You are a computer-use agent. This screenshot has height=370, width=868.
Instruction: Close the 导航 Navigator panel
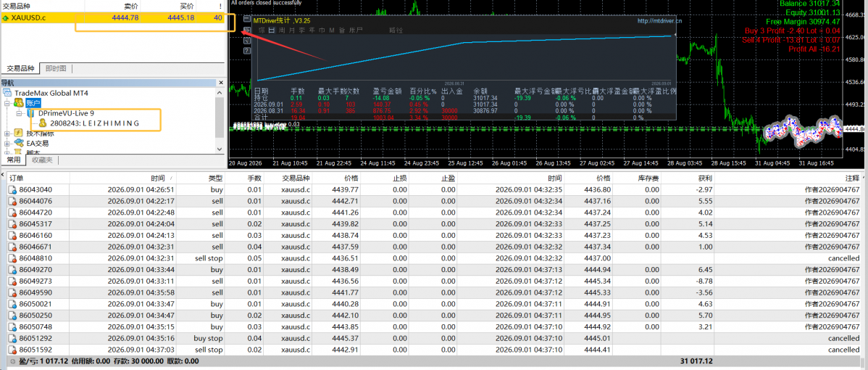point(220,83)
